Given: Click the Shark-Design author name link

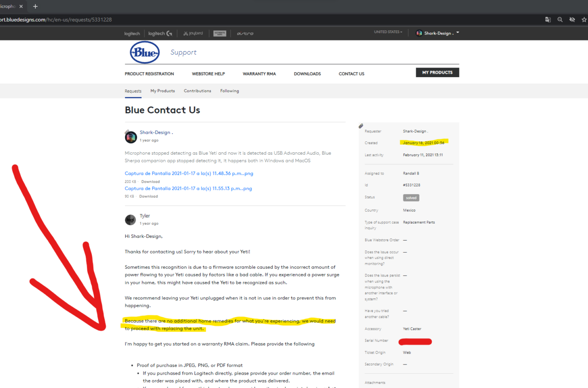Looking at the screenshot, I should click(156, 132).
